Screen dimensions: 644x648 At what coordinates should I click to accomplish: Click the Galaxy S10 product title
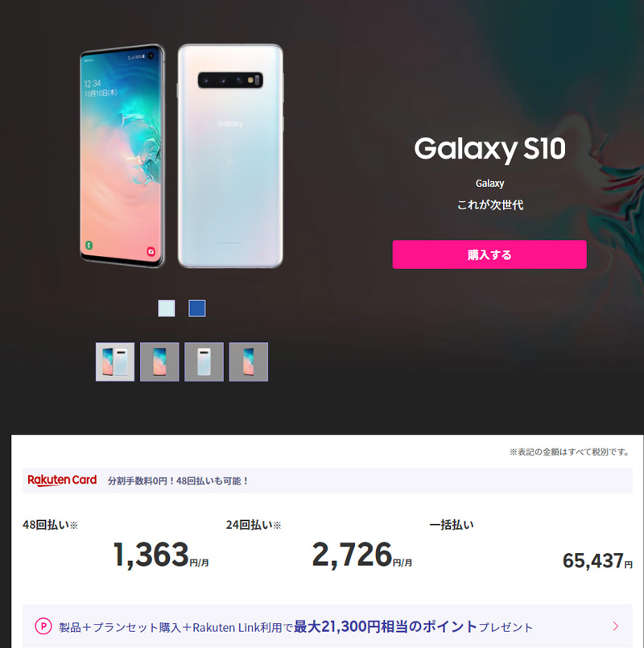(489, 149)
